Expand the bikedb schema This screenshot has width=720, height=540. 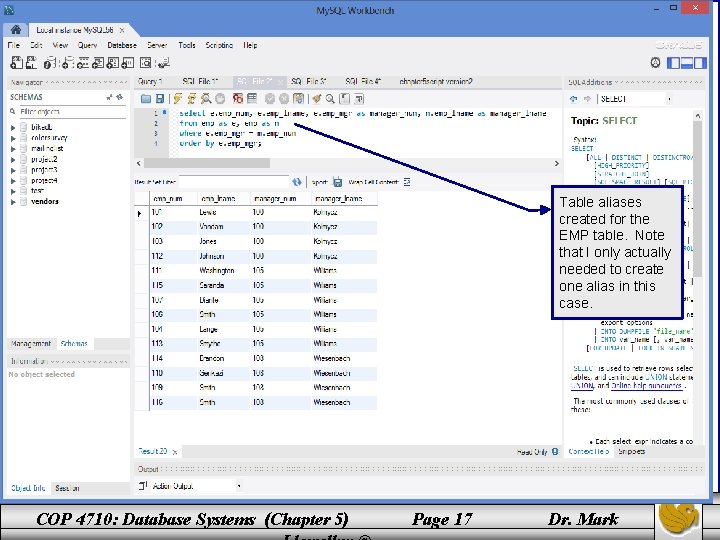13,127
